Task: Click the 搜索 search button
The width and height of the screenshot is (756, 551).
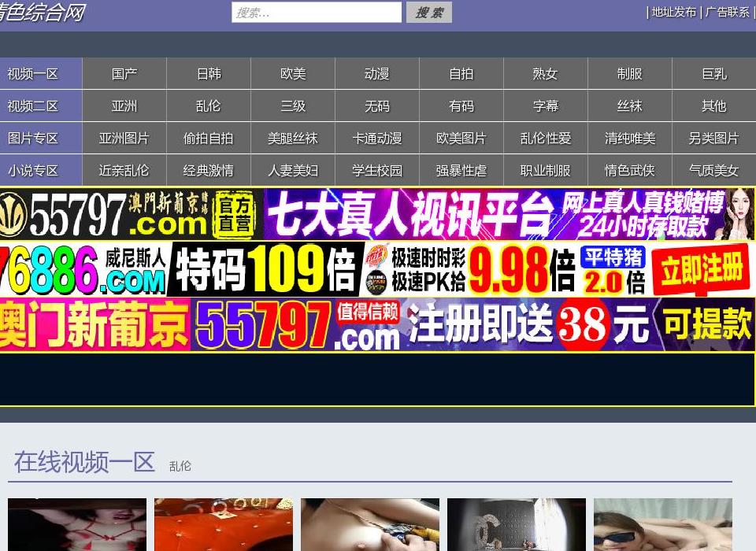Action: tap(429, 13)
